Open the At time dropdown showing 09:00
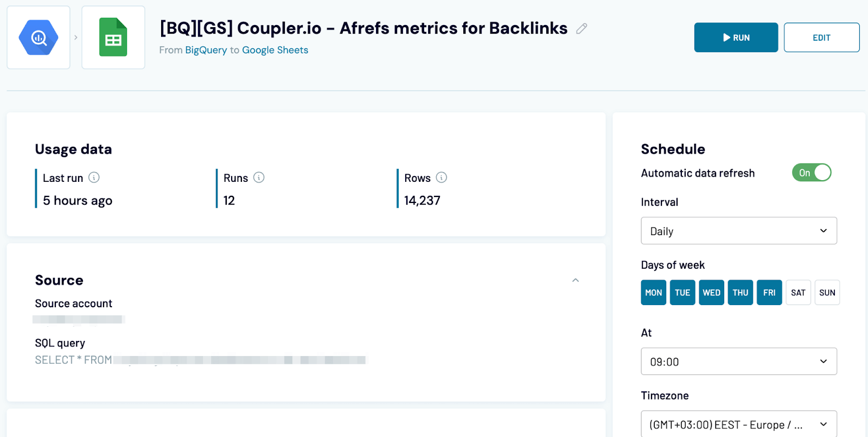The width and height of the screenshot is (868, 437). 738,361
